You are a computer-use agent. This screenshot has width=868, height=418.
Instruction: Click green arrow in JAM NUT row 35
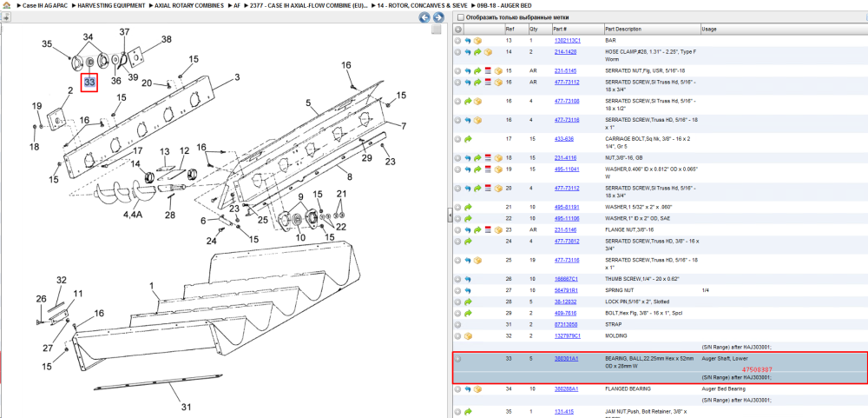tap(467, 412)
